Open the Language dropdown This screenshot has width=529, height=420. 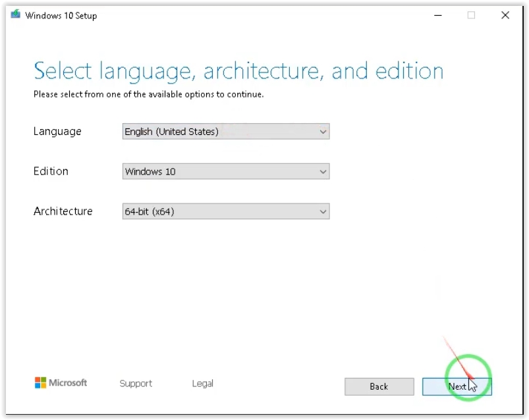tap(226, 132)
